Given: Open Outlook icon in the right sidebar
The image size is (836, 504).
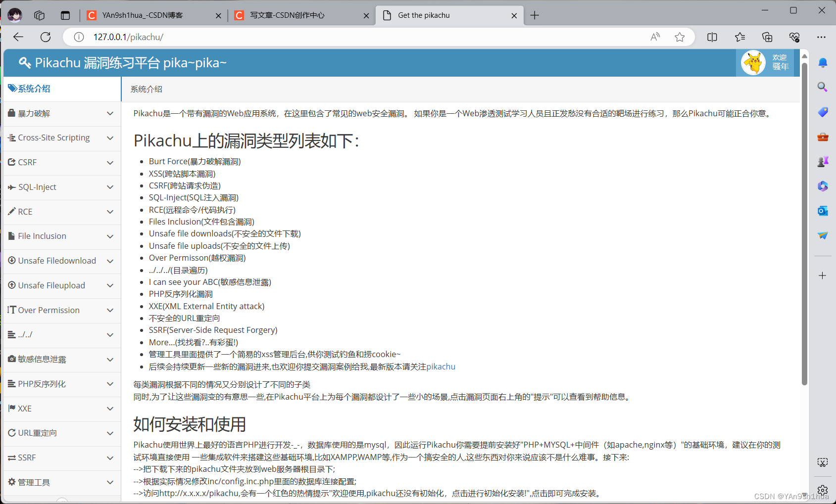Looking at the screenshot, I should (x=823, y=211).
